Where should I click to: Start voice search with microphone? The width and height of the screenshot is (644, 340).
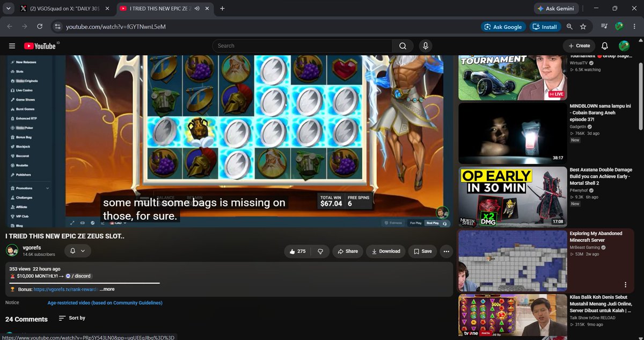click(426, 46)
